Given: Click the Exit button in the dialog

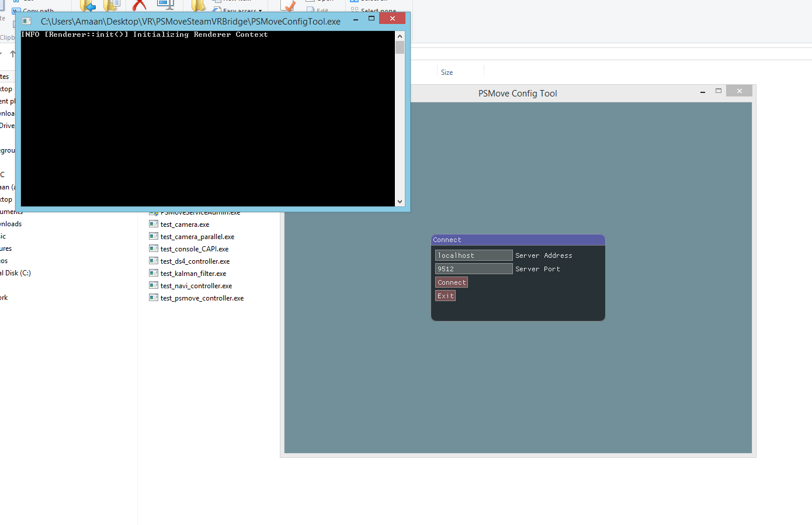Looking at the screenshot, I should coord(445,296).
